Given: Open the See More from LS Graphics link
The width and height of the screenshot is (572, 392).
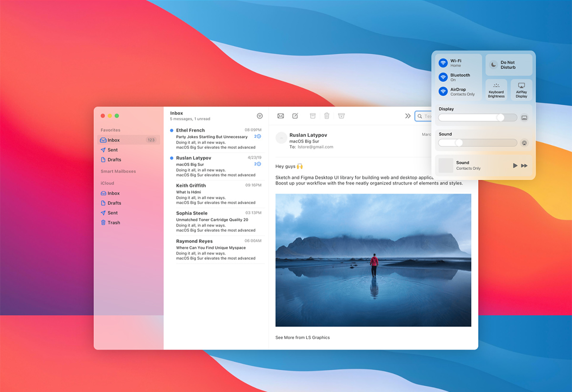Looking at the screenshot, I should 303,338.
